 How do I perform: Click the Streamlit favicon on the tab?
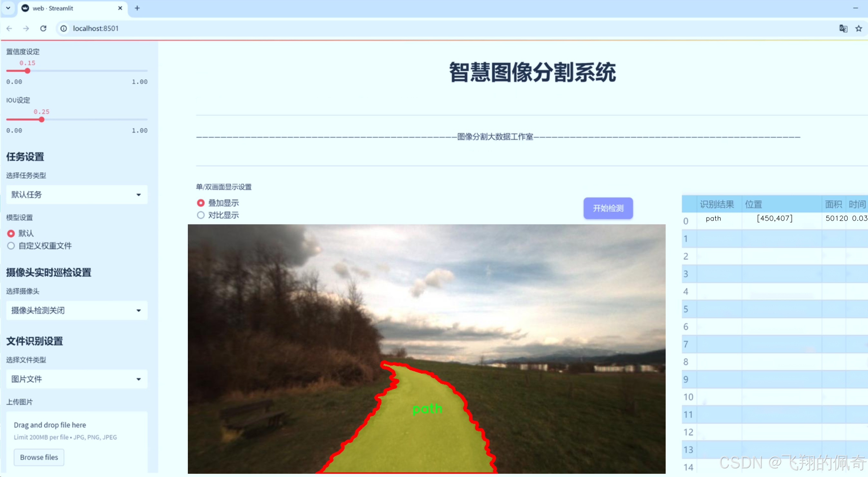point(25,8)
